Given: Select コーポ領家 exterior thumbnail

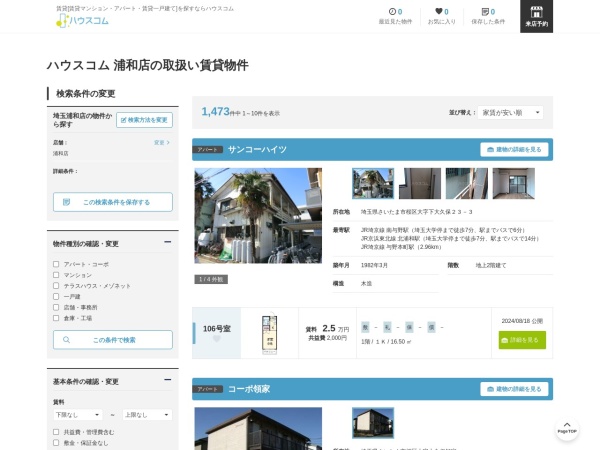Looking at the screenshot, I should [373, 423].
